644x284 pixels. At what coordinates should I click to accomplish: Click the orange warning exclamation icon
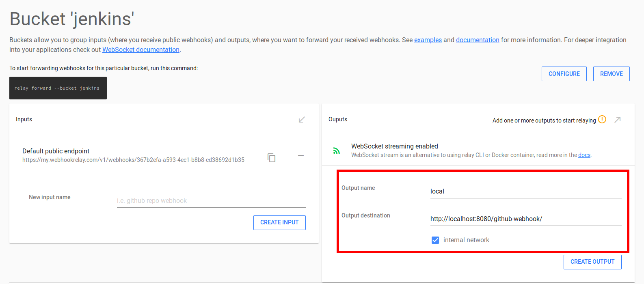click(x=602, y=119)
